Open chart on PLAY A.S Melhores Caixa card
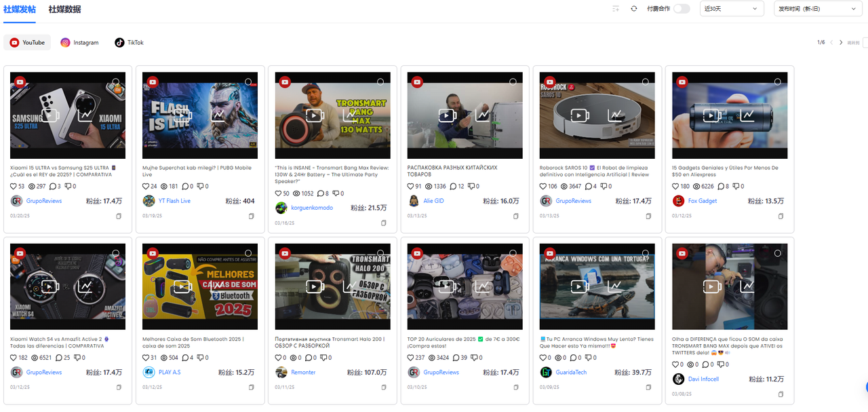Image resolution: width=868 pixels, height=412 pixels. pyautogui.click(x=218, y=286)
